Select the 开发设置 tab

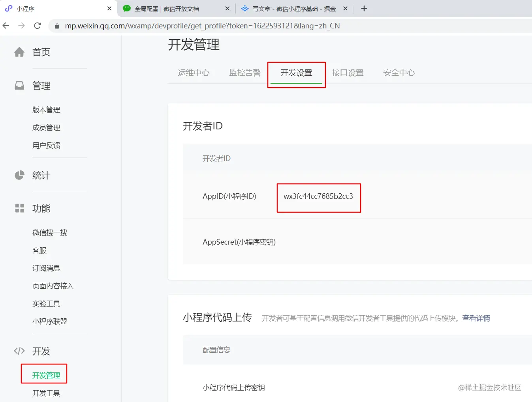point(296,73)
